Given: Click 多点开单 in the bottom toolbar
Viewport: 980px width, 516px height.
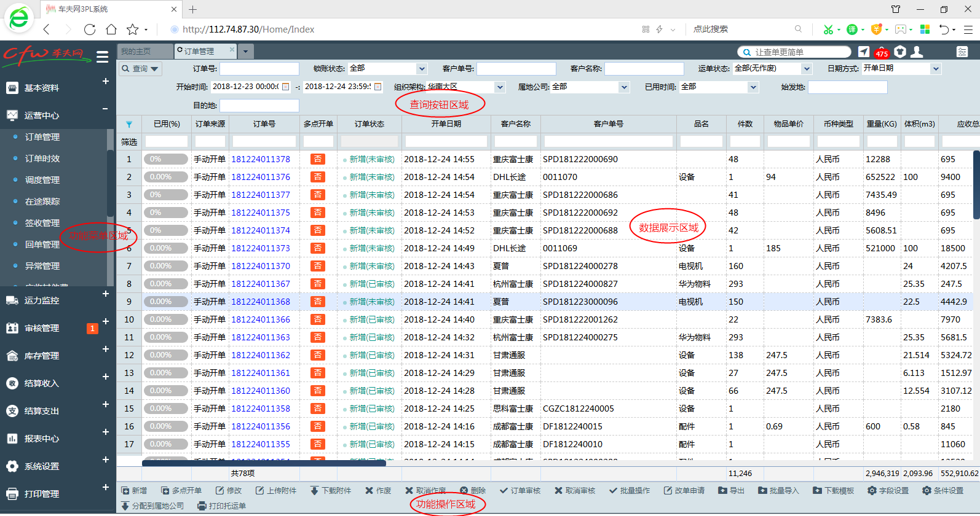Looking at the screenshot, I should pos(181,491).
